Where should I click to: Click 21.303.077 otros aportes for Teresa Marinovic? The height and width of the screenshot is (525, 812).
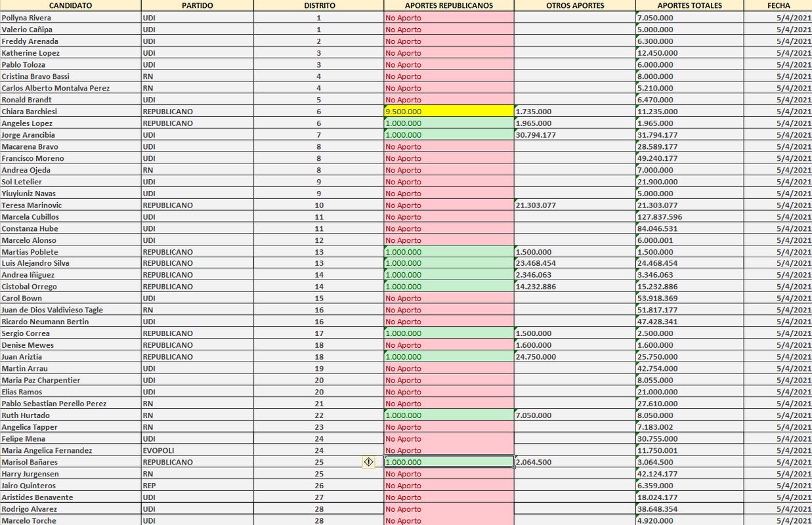point(575,205)
